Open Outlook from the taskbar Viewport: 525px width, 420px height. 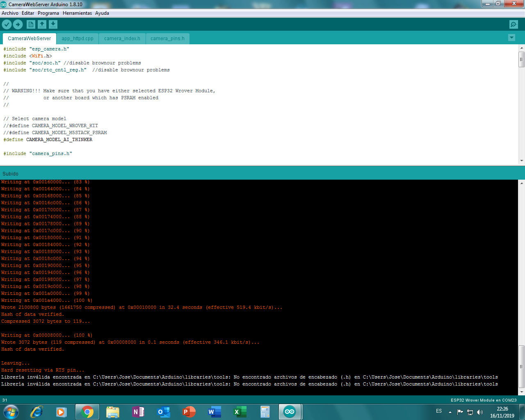click(164, 412)
